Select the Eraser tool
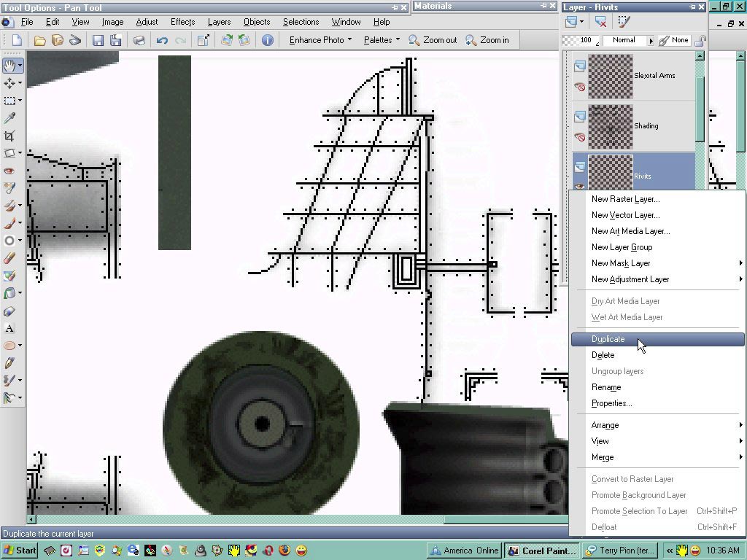Viewport: 747px width, 560px height. (9, 258)
